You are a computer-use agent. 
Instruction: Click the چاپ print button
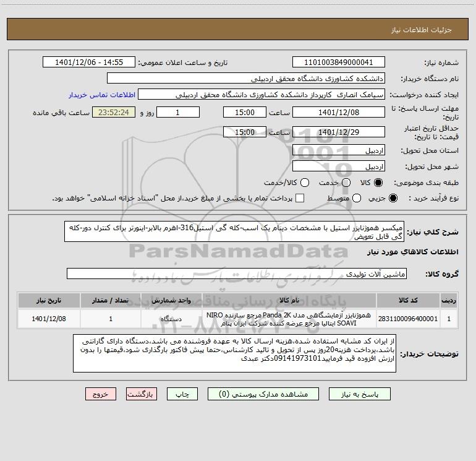point(182,394)
